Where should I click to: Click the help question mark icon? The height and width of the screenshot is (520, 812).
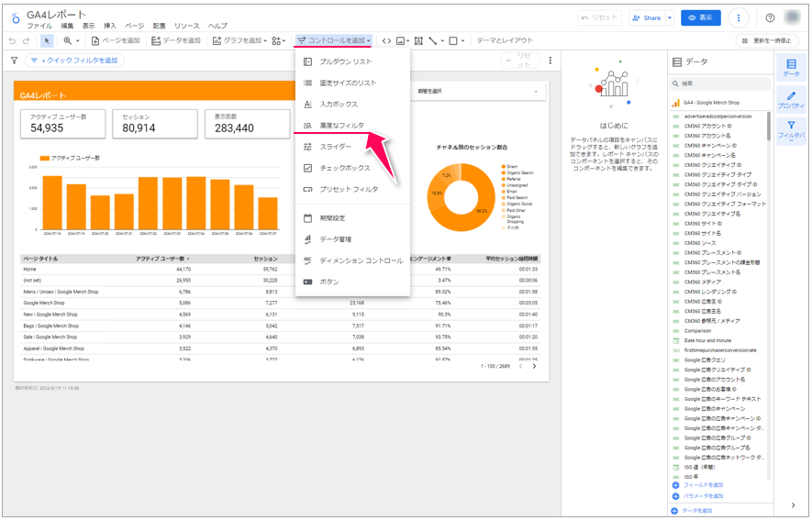pyautogui.click(x=770, y=17)
